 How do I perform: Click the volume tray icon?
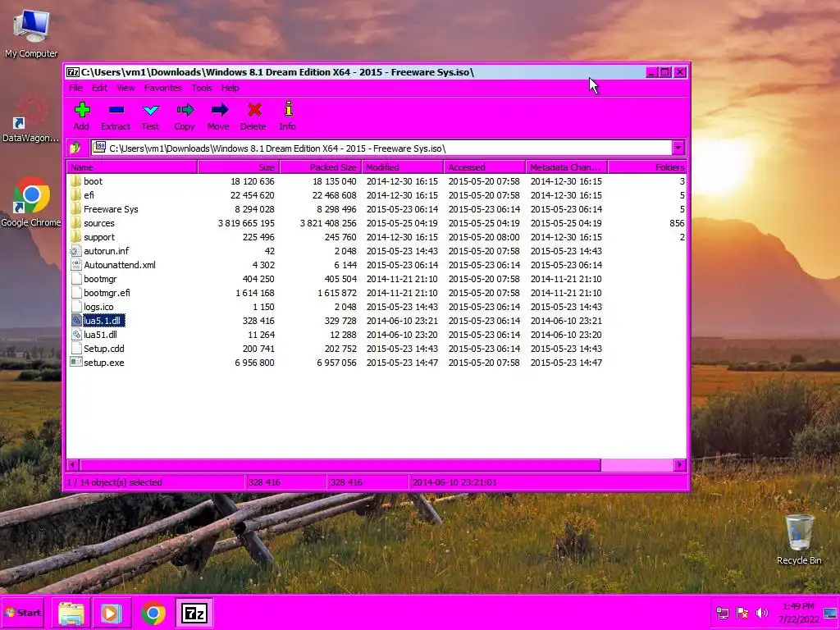point(761,612)
